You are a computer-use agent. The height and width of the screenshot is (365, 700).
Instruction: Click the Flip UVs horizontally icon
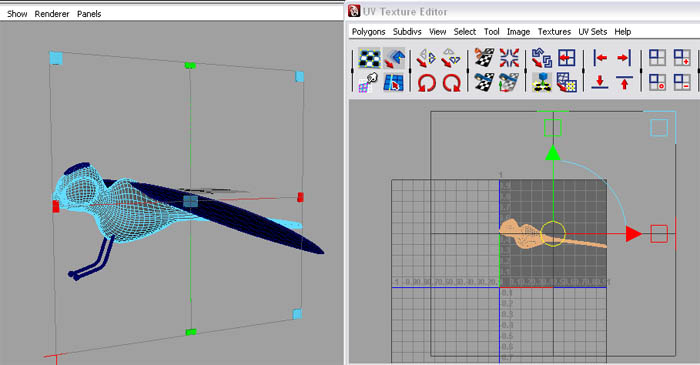pyautogui.click(x=426, y=58)
